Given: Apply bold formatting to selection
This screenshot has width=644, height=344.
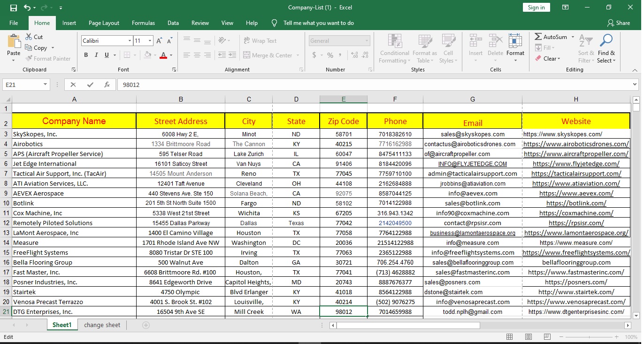Looking at the screenshot, I should (86, 55).
